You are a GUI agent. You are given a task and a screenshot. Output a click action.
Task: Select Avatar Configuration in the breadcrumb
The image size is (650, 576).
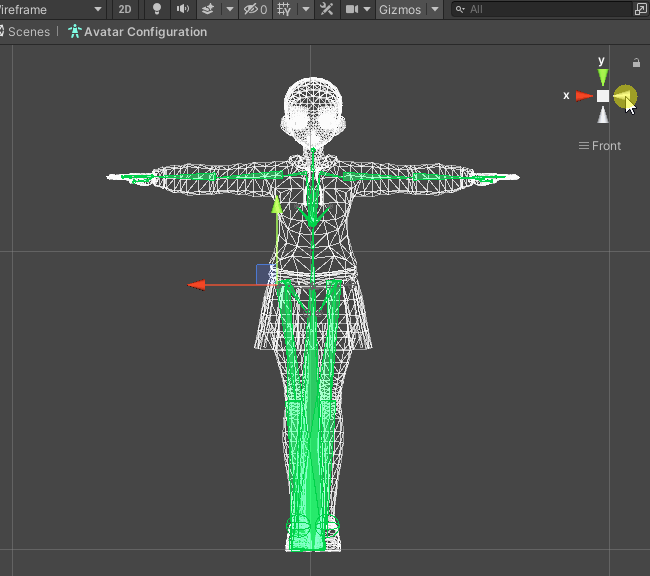pyautogui.click(x=145, y=32)
